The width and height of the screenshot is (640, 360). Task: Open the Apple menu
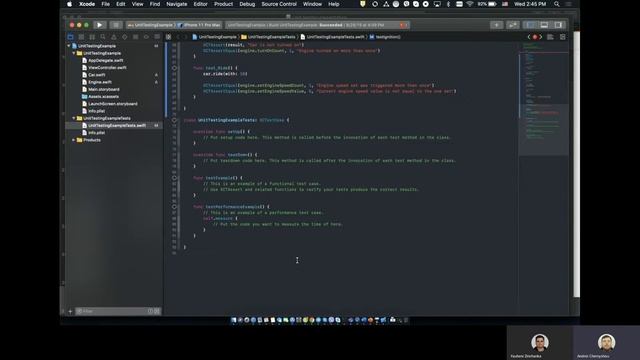[69, 4]
